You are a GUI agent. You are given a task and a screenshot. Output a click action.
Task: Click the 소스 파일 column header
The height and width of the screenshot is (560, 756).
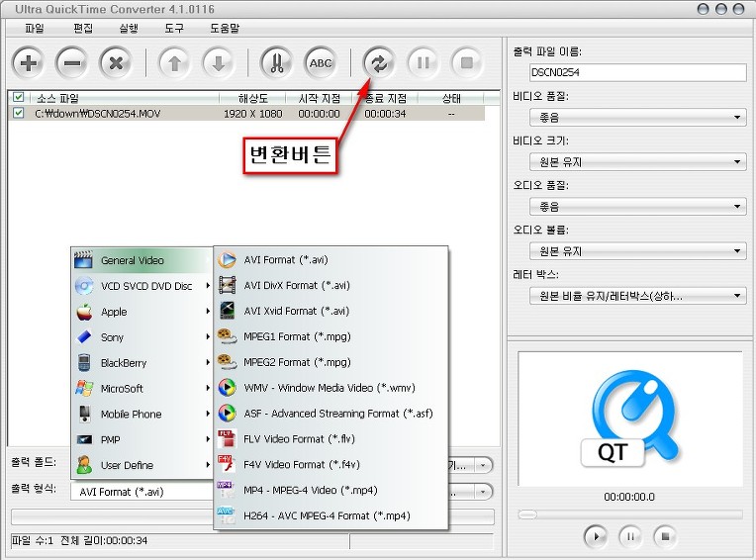pos(125,98)
